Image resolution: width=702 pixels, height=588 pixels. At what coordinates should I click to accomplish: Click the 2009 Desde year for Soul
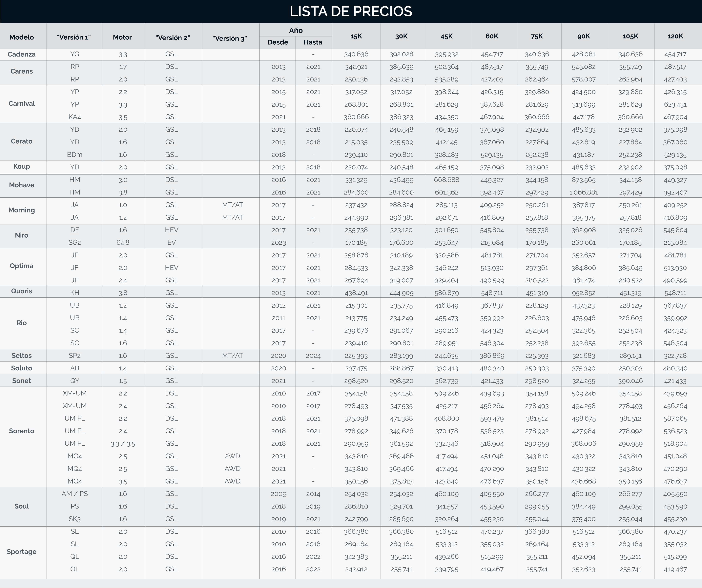[279, 494]
